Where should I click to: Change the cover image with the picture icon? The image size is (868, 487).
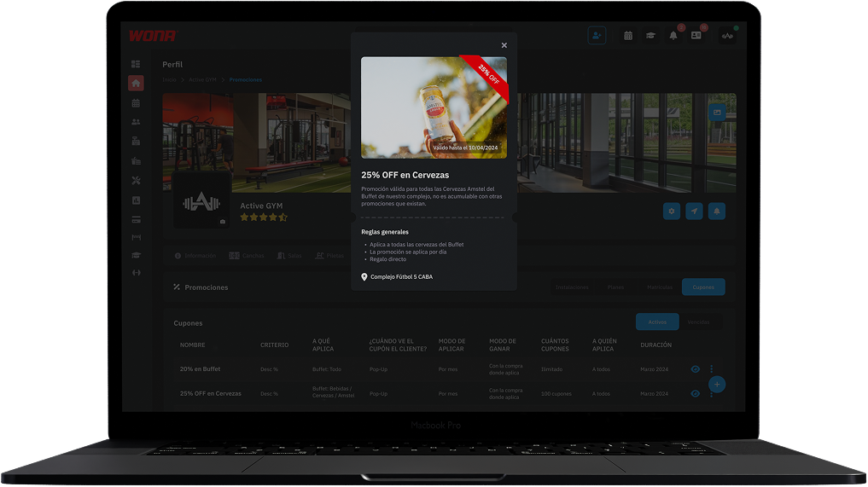[717, 113]
